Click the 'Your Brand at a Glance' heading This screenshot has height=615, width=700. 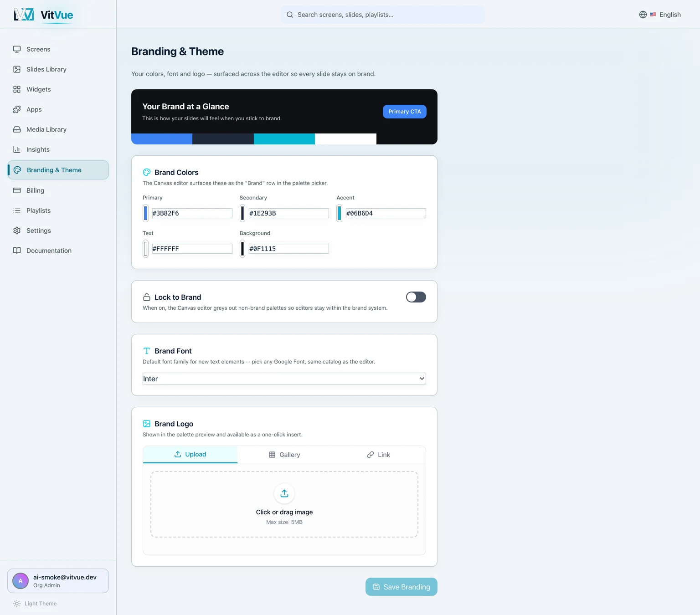(x=185, y=107)
